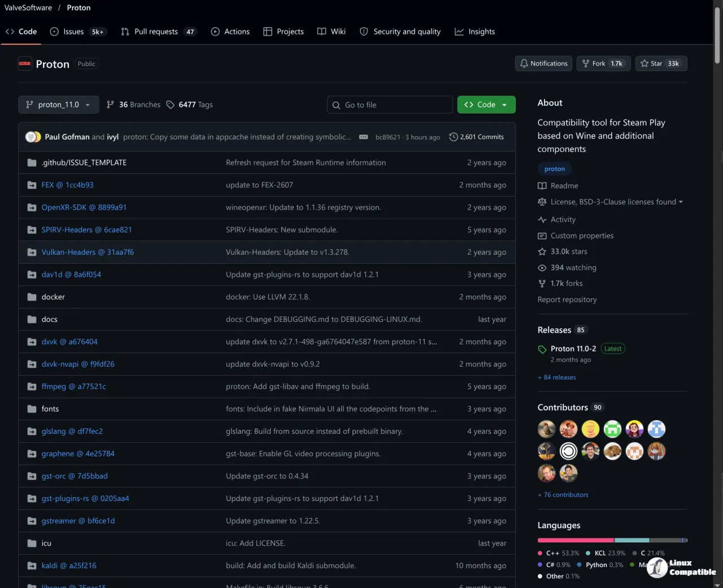Expand the License licenses found dropdown

611,202
